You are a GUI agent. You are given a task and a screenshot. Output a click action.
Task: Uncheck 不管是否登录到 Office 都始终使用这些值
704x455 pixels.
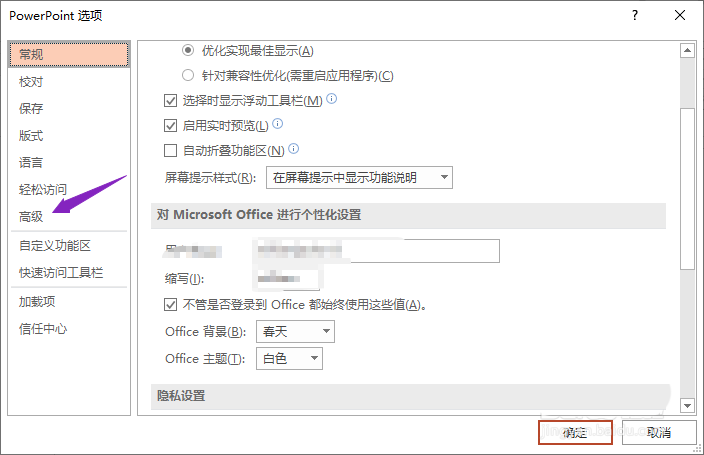tap(170, 305)
